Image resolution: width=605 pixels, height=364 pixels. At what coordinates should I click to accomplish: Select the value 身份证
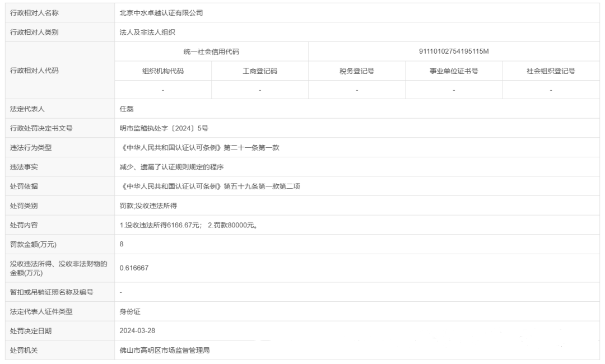[x=130, y=311]
